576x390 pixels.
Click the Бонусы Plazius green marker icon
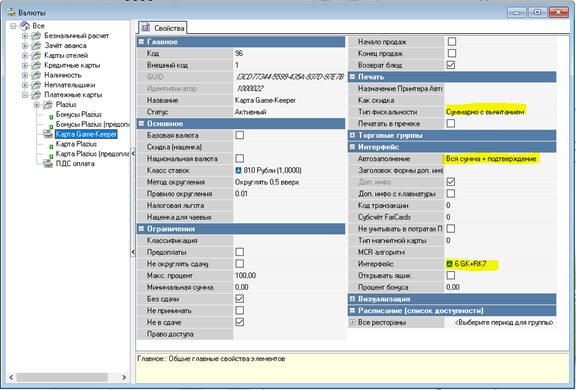pos(51,117)
